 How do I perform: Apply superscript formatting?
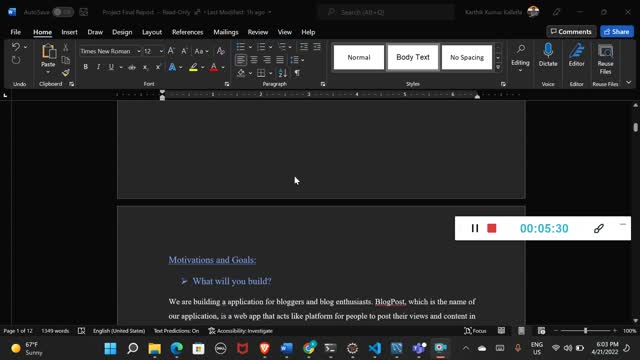coord(158,67)
